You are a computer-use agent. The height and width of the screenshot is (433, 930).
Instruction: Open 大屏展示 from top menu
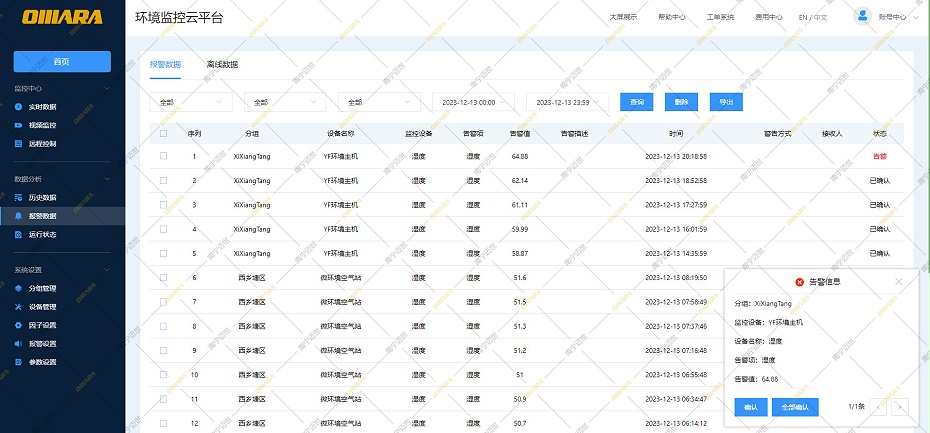click(624, 17)
